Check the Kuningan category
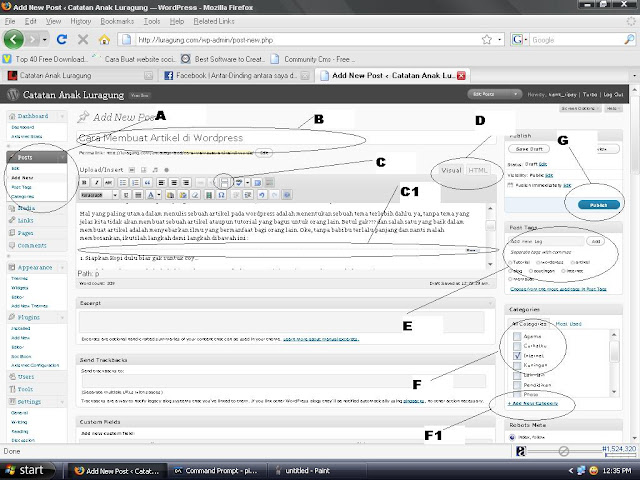This screenshot has width=640, height=480. (517, 365)
